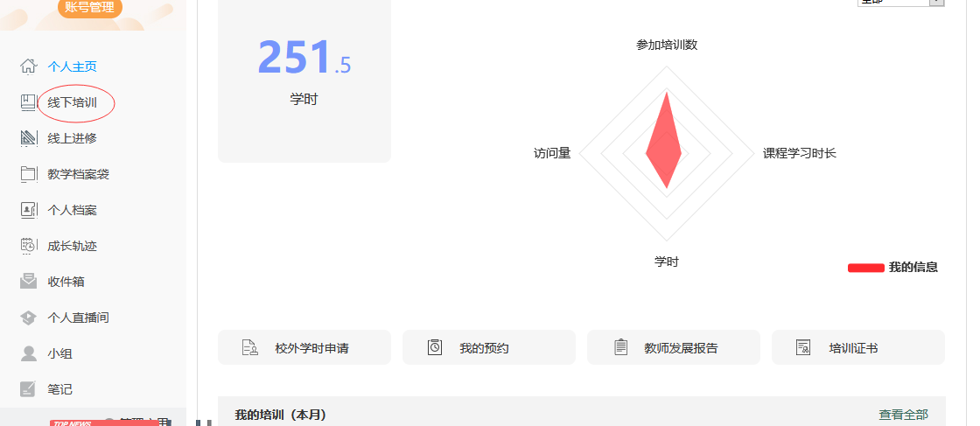Select the folder icon next to 教学档案袋
This screenshot has height=426, width=980.
(29, 174)
